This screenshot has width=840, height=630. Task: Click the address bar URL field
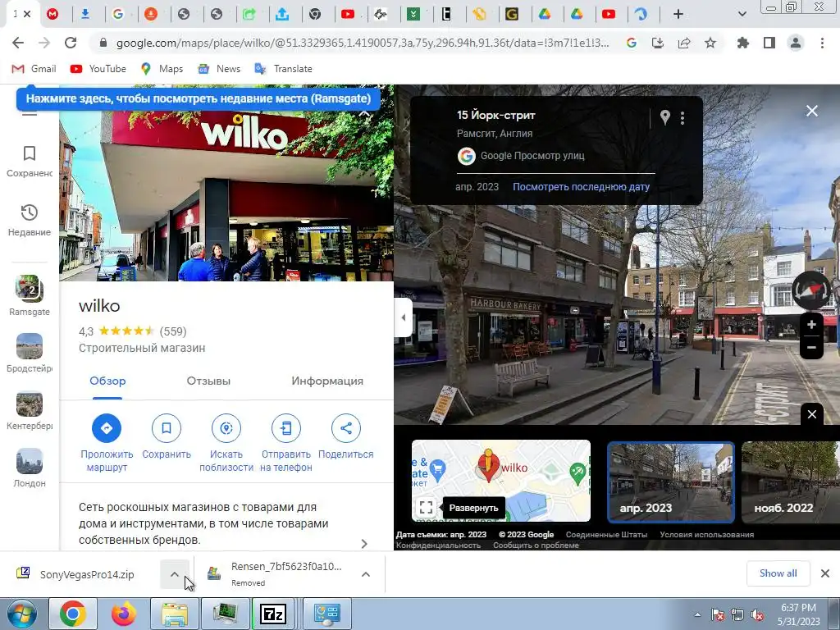coord(362,43)
